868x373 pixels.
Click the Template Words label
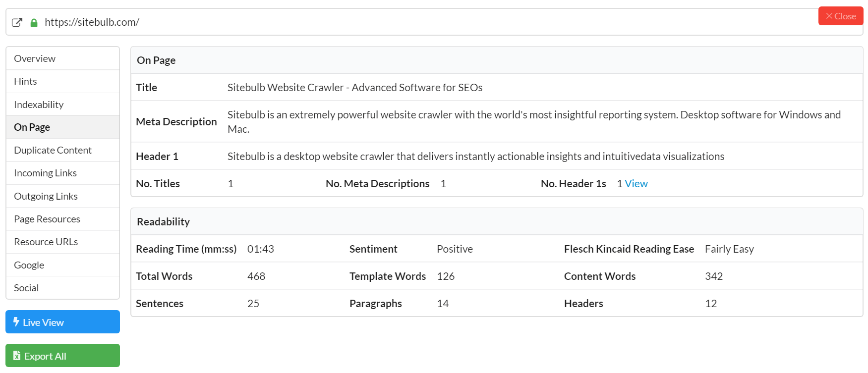click(388, 276)
